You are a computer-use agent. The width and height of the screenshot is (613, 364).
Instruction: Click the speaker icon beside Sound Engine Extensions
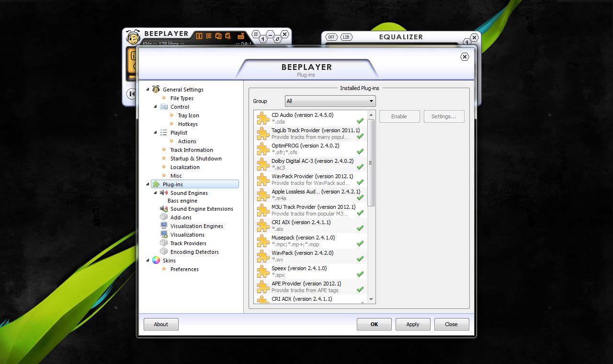[164, 209]
